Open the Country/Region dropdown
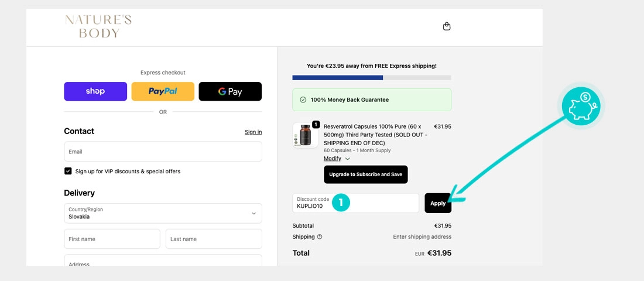The height and width of the screenshot is (281, 644). click(163, 213)
